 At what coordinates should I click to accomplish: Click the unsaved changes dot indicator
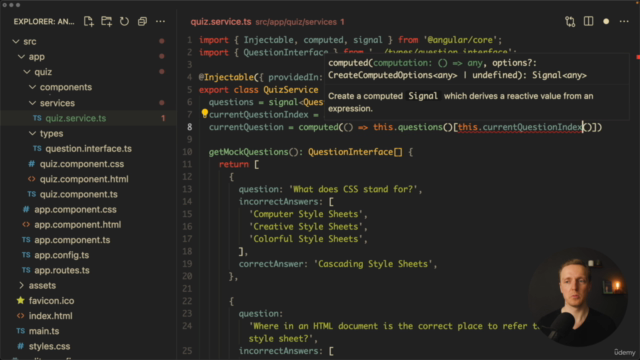(606, 21)
